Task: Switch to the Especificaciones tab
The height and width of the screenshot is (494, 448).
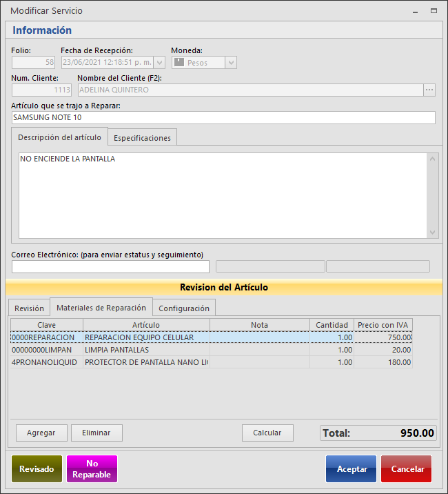Action: click(x=142, y=138)
